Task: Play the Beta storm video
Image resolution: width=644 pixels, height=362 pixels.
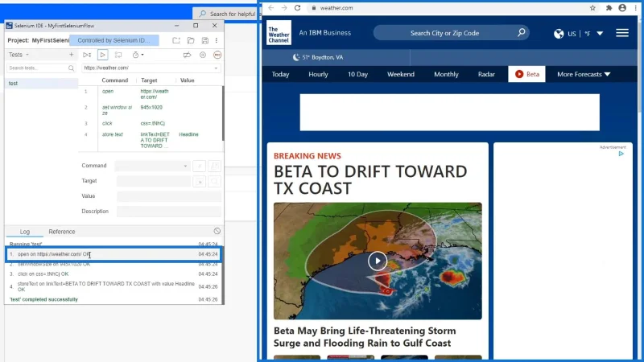Action: [378, 261]
